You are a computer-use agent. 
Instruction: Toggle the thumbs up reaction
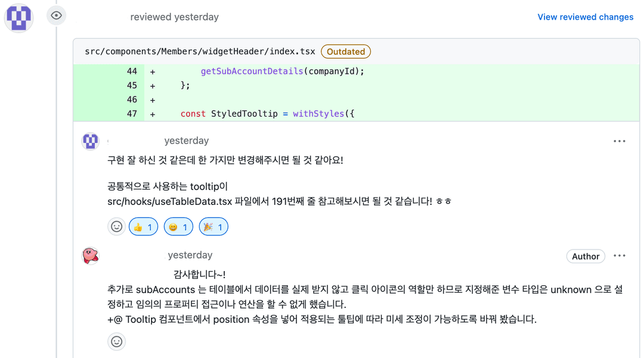pos(143,227)
